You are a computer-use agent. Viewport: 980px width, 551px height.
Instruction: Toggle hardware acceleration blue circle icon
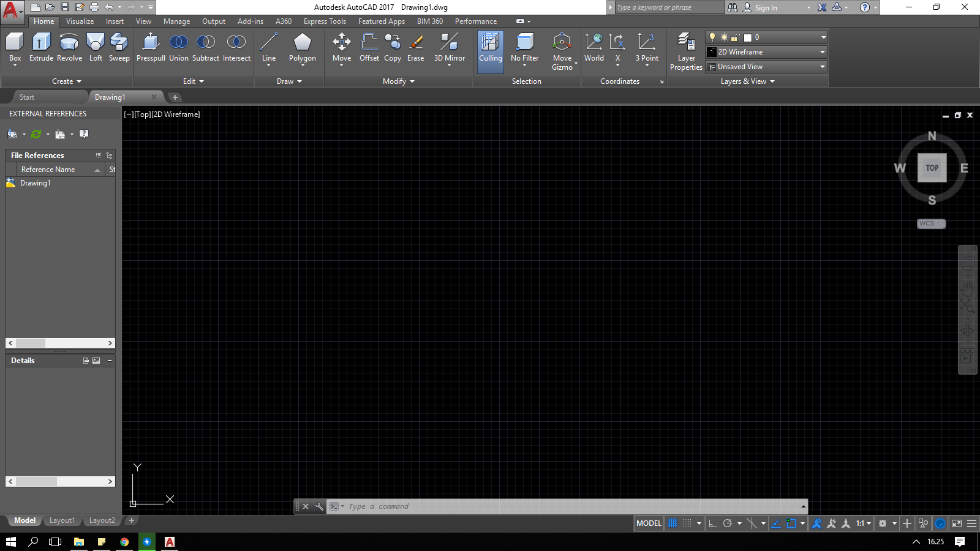click(x=940, y=523)
